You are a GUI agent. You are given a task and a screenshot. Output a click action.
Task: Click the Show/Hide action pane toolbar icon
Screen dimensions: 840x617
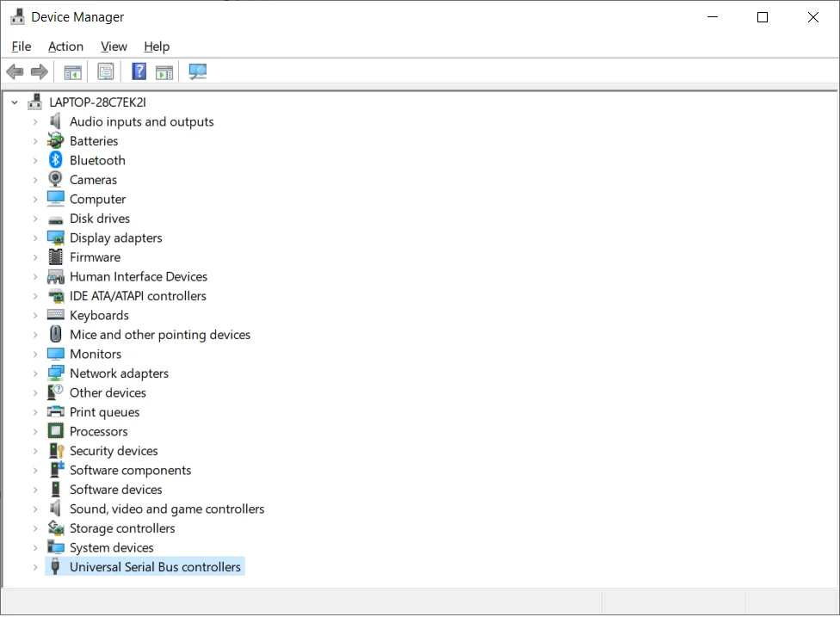click(164, 71)
